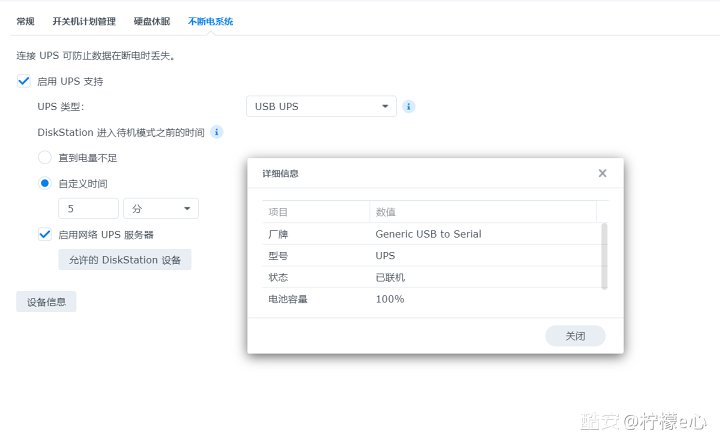This screenshot has height=445, width=720.
Task: Click the 数值 column header
Action: click(x=483, y=212)
